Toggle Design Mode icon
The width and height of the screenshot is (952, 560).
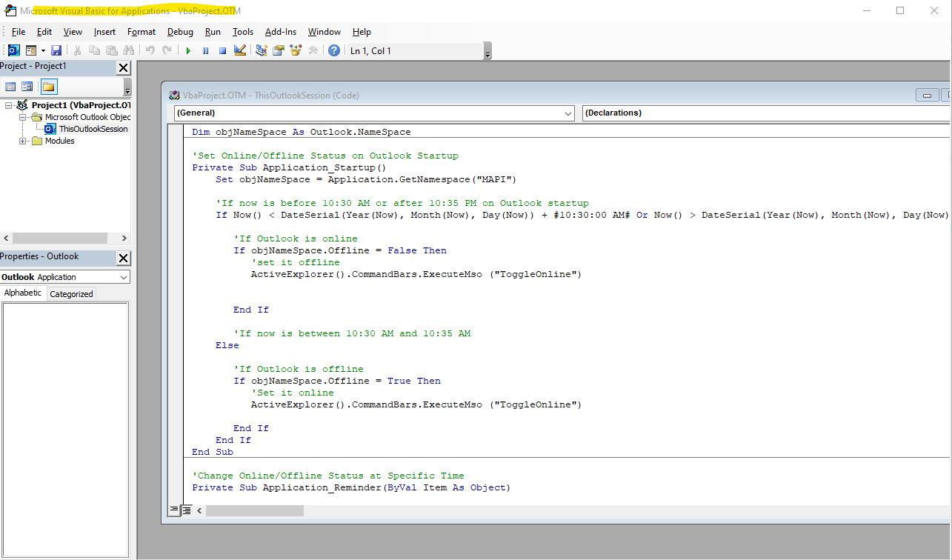(x=239, y=50)
